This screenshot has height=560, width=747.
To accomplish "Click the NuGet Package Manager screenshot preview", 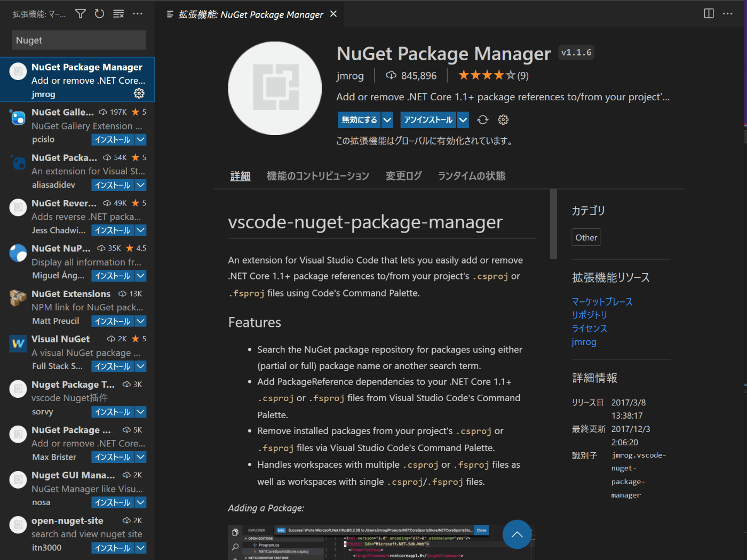I will click(x=381, y=542).
